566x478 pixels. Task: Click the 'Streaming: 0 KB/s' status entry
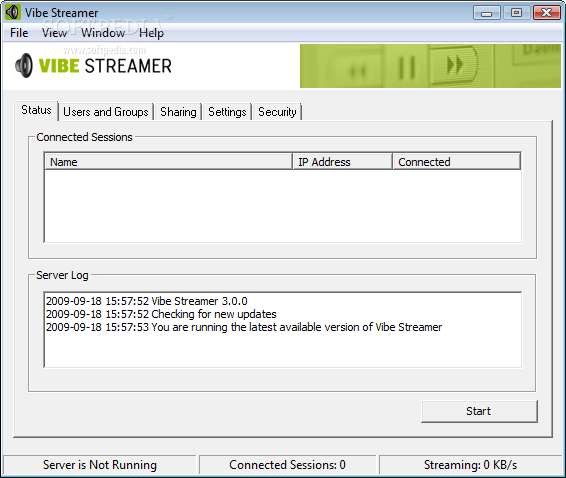[x=470, y=465]
